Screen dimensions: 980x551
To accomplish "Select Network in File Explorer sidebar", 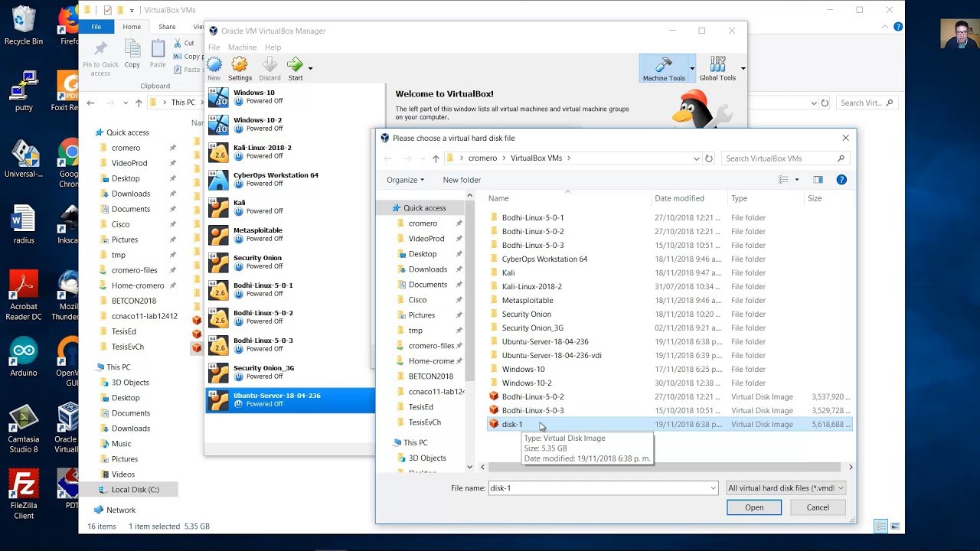I will (x=120, y=510).
